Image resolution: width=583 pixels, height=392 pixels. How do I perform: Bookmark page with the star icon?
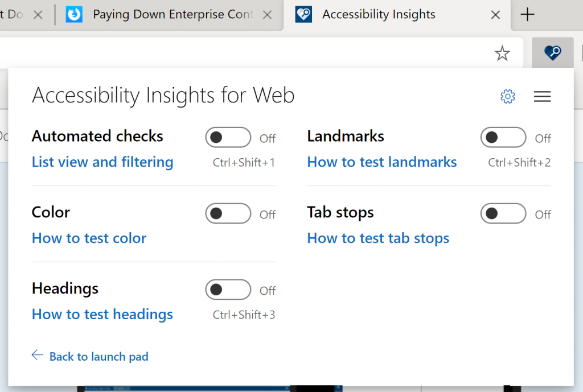click(502, 53)
